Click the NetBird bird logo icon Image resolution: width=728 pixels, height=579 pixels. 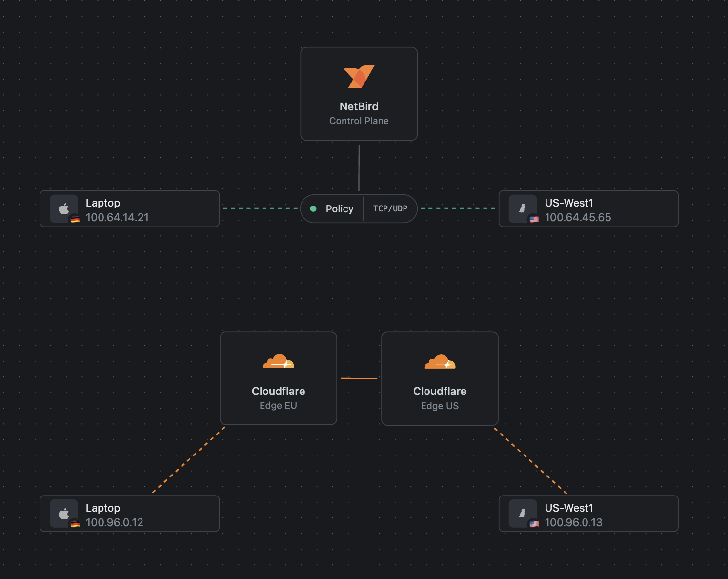(359, 77)
